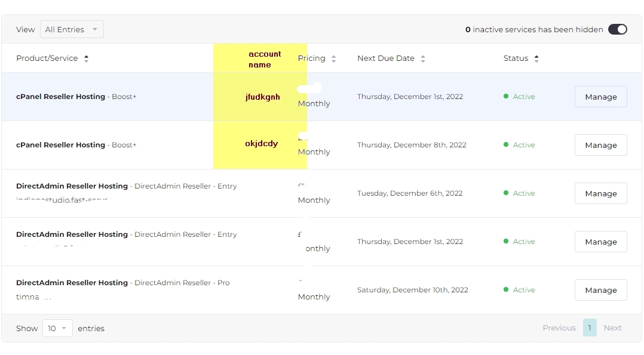Image resolution: width=644 pixels, height=355 pixels.
Task: Sort by Product/Service column arrows
Action: pyautogui.click(x=86, y=58)
